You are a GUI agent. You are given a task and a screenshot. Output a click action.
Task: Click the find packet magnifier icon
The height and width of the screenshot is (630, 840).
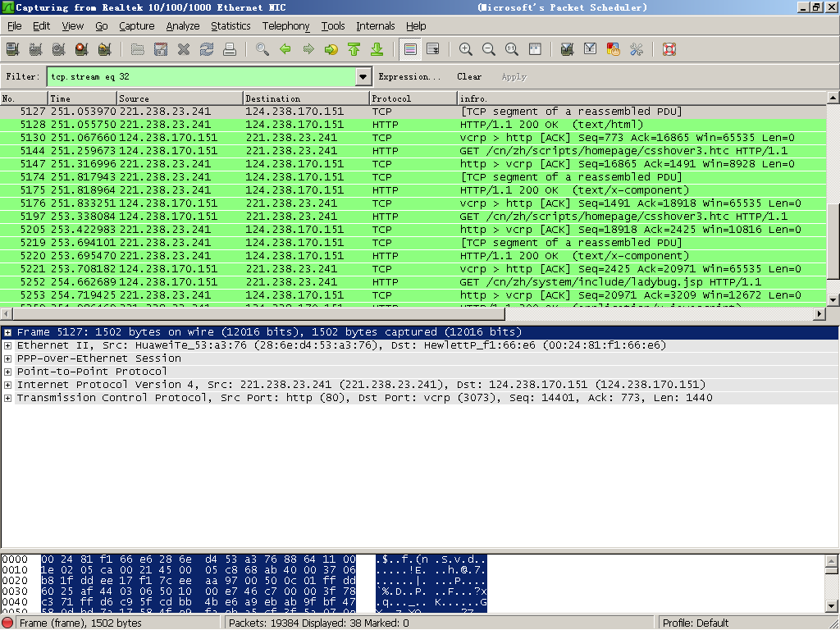click(262, 49)
